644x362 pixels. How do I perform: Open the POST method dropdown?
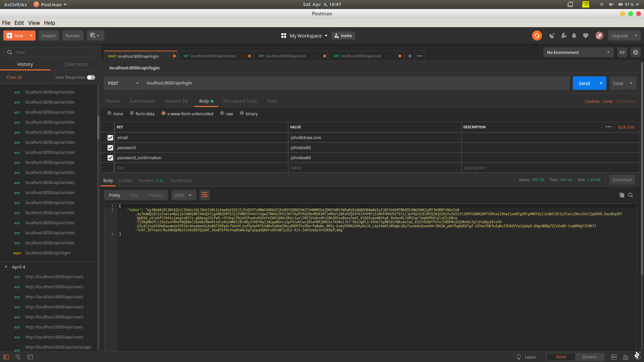[122, 83]
